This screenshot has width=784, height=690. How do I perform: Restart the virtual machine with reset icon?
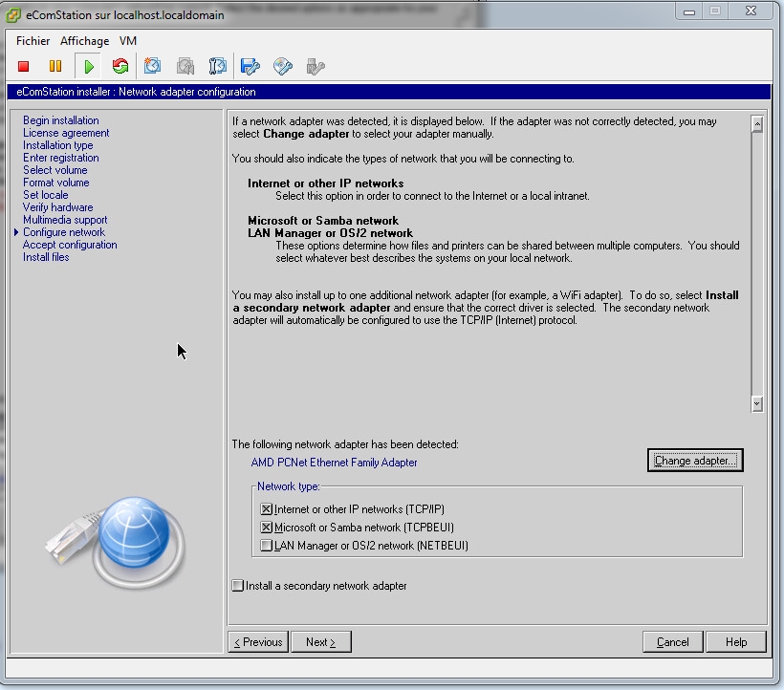(120, 66)
